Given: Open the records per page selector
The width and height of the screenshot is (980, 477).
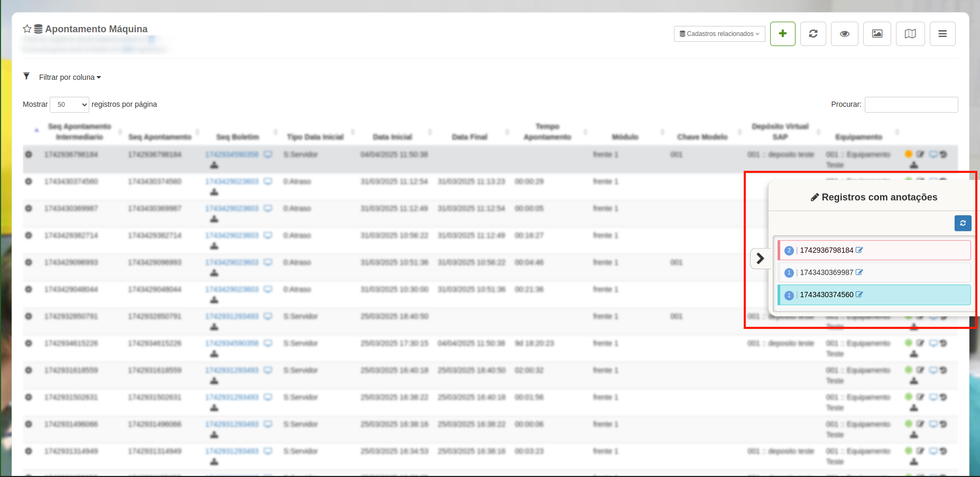Looking at the screenshot, I should 69,105.
